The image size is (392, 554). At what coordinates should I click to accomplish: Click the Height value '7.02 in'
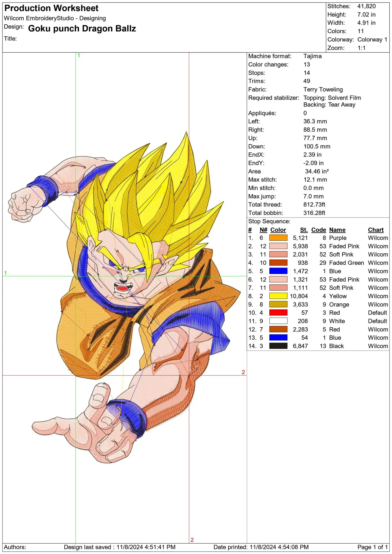pyautogui.click(x=366, y=14)
